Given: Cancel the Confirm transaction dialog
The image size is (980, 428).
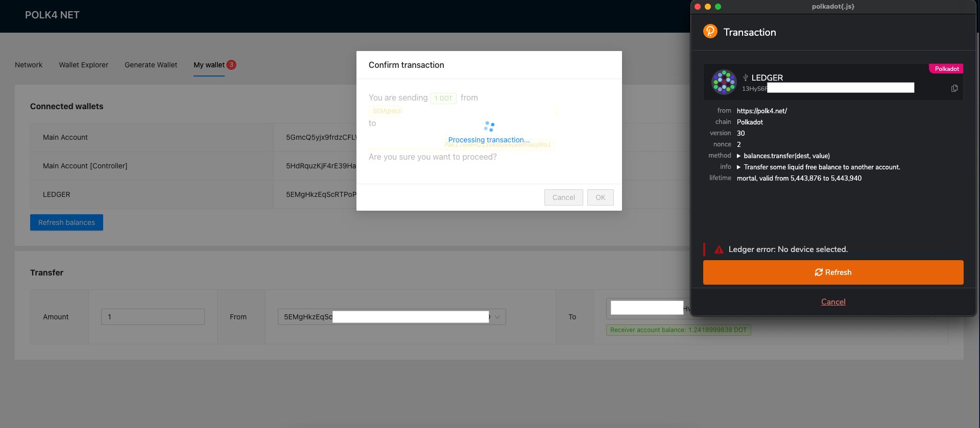Looking at the screenshot, I should 564,197.
